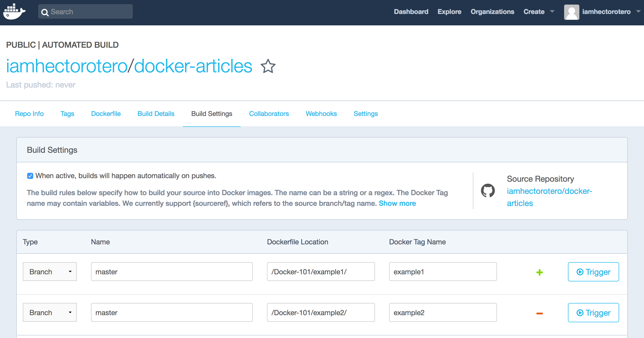Remove example2 build rule with minus
Image resolution: width=644 pixels, height=338 pixels.
pyautogui.click(x=540, y=313)
